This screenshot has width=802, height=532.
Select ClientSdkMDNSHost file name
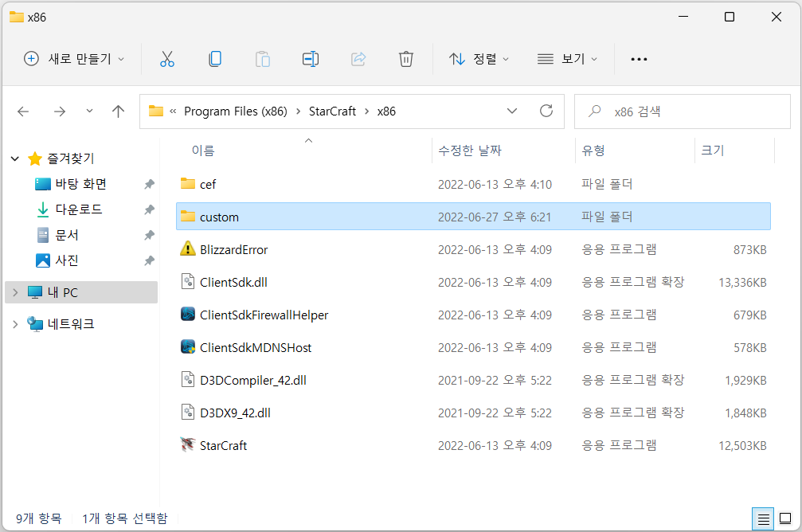pos(256,348)
